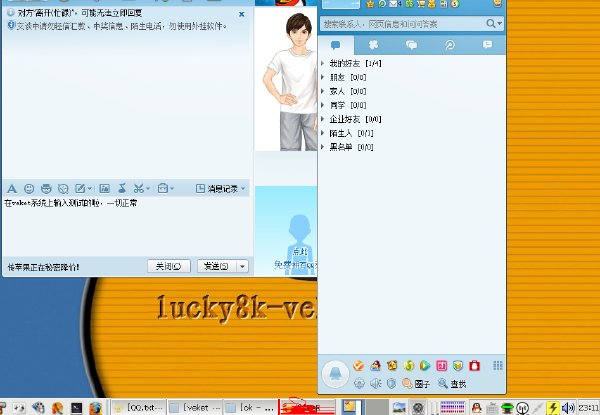Insert a picture into the chat
This screenshot has width=600, height=415.
pos(104,188)
